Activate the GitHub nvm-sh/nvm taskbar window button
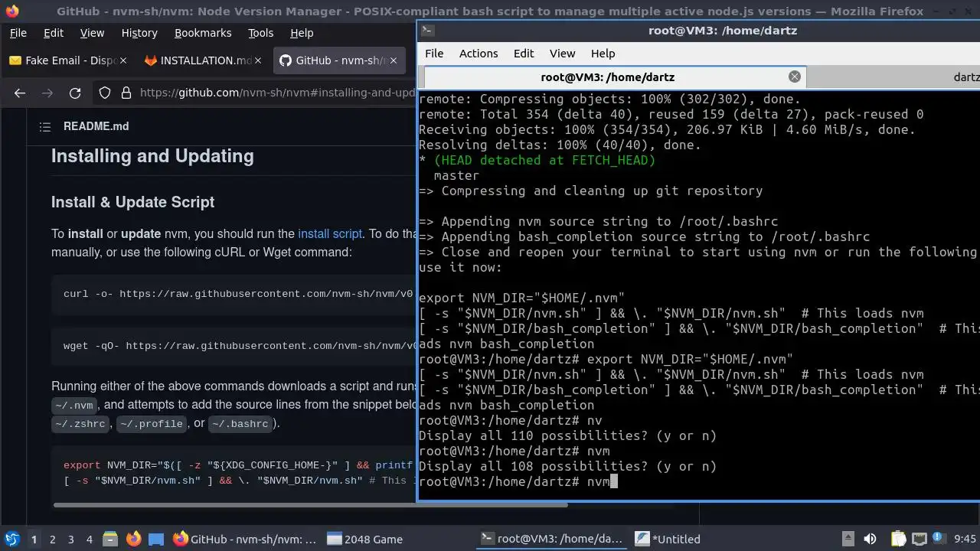This screenshot has height=551, width=980. 245,539
